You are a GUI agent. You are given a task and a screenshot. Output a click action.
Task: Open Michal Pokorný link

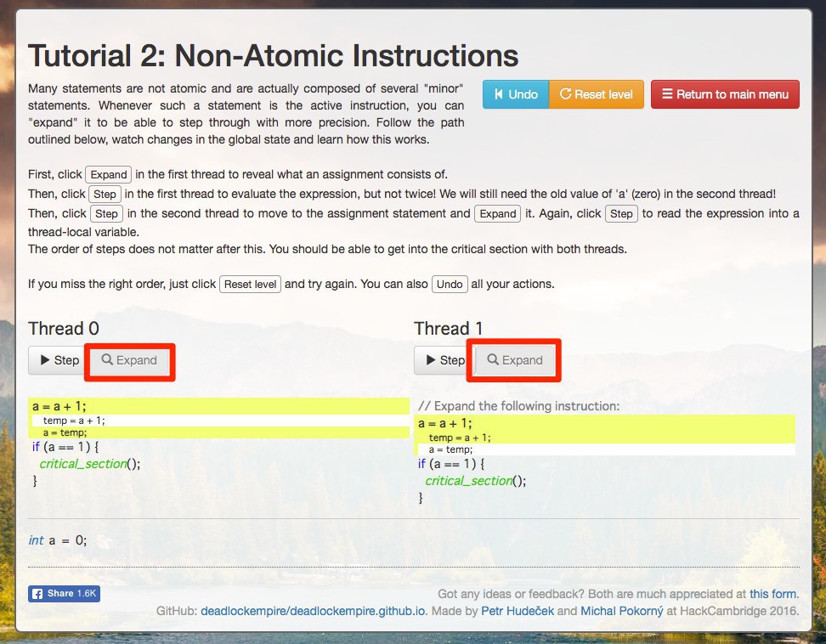(x=621, y=611)
